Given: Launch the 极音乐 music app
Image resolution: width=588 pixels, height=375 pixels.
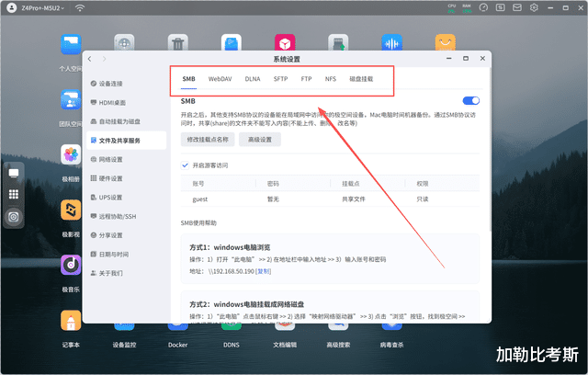Looking at the screenshot, I should (x=71, y=265).
